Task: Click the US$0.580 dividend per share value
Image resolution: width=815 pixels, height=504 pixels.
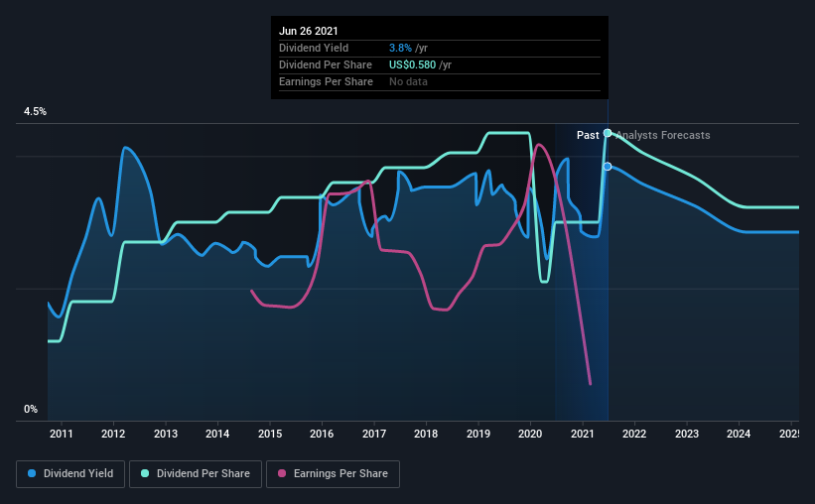Action: [x=413, y=64]
